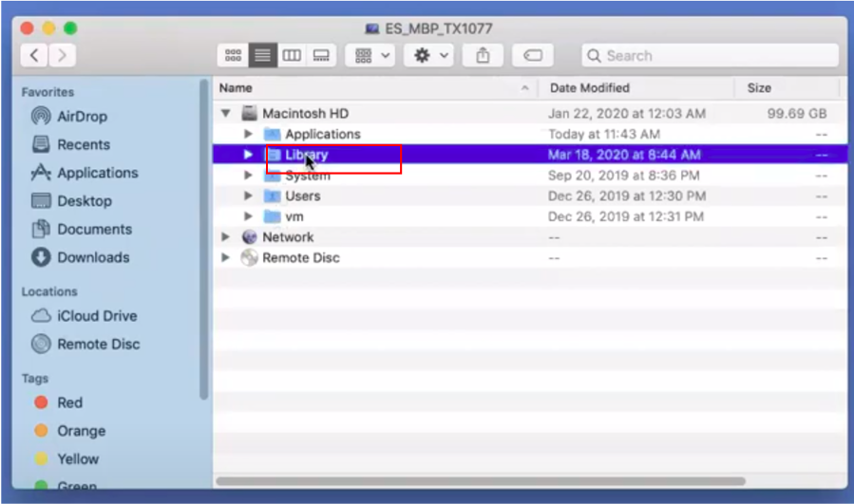Click the sidebar vertical scrollbar
This screenshot has width=854, height=504.
(x=203, y=239)
